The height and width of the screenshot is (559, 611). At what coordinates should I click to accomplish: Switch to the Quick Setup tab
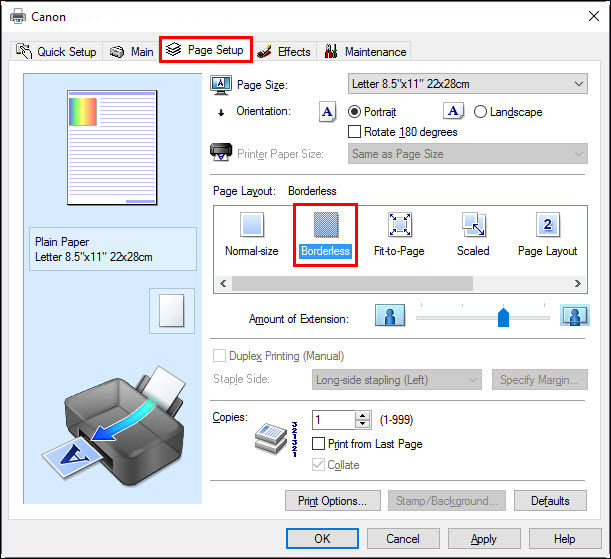pyautogui.click(x=56, y=51)
